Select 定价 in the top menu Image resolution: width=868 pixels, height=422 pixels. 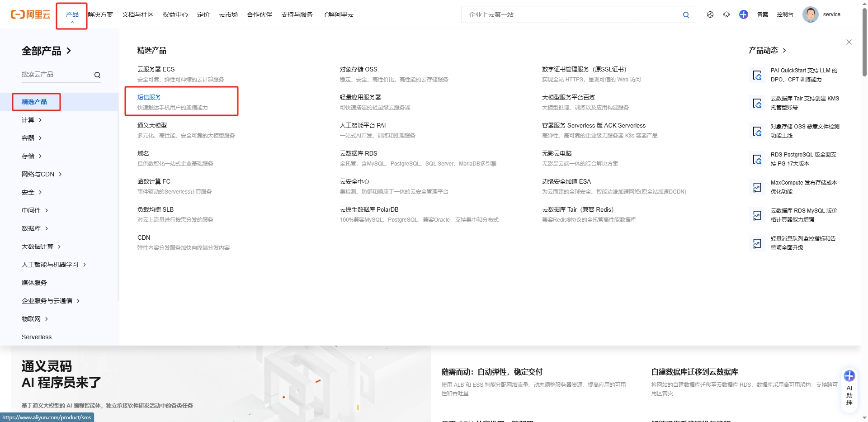pos(203,14)
